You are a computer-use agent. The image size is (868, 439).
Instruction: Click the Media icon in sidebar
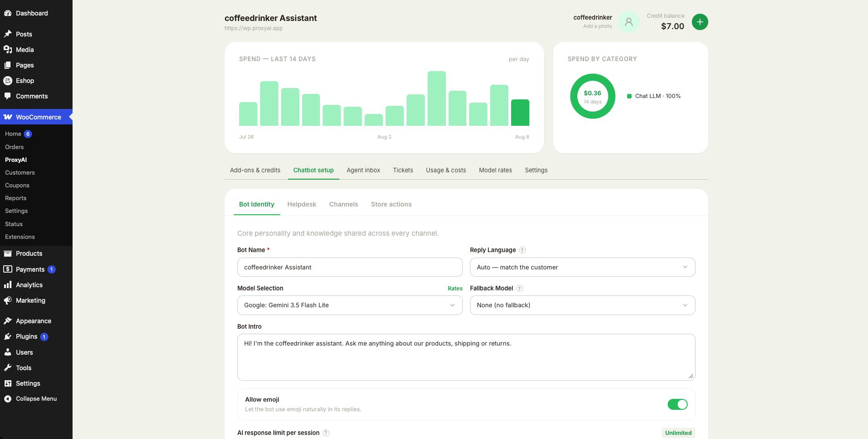8,50
